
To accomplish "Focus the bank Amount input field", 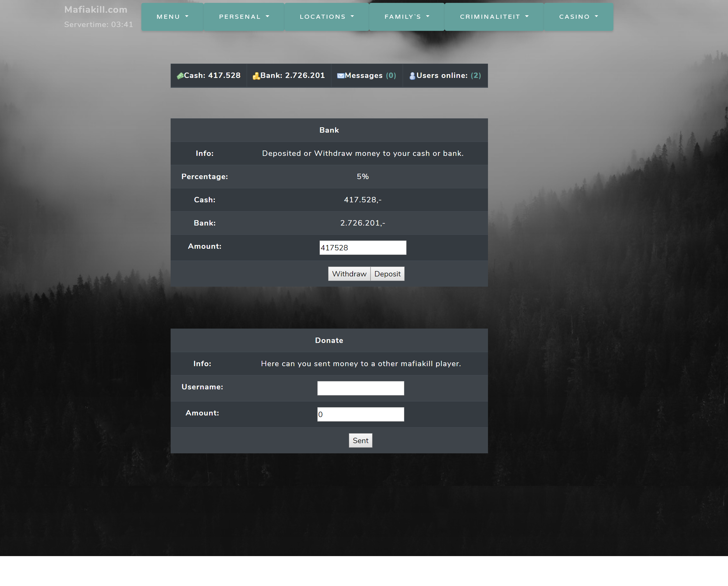I will pos(363,248).
